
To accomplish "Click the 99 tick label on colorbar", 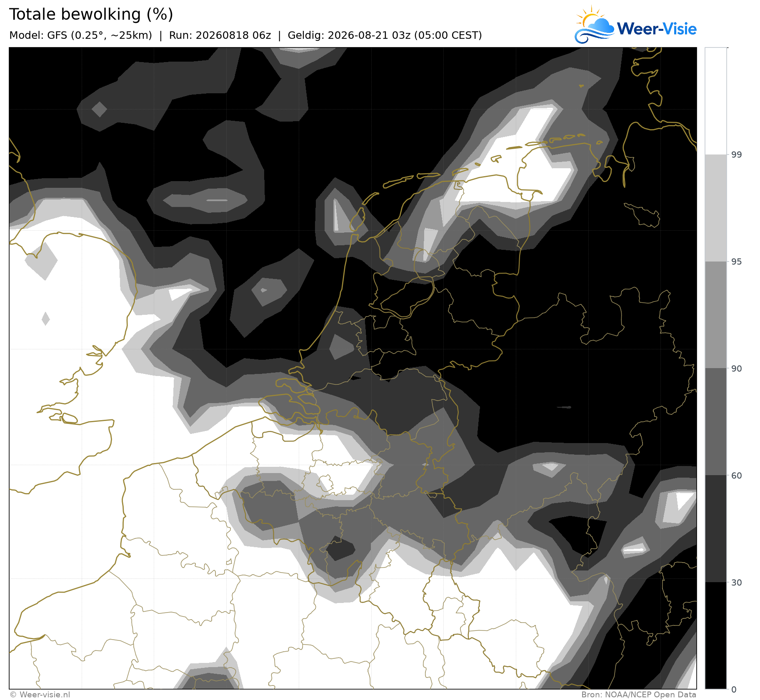I will pos(737,155).
